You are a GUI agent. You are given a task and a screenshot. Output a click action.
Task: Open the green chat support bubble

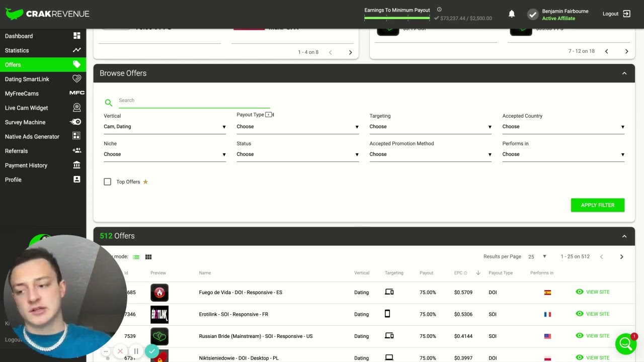[626, 343]
